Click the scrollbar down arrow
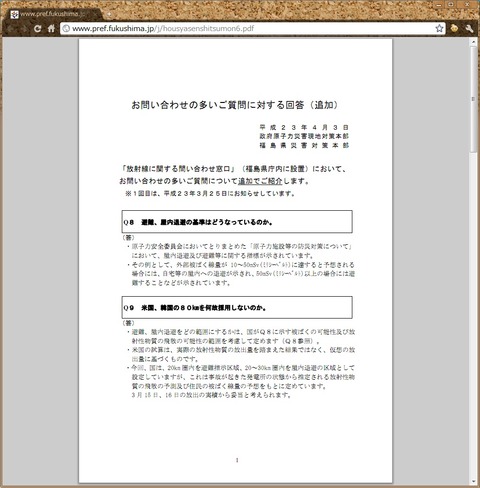Screen dimensions: 480x488 (x=473, y=481)
